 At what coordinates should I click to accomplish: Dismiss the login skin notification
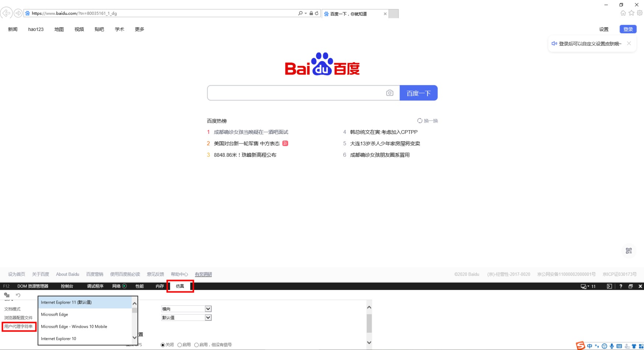pyautogui.click(x=629, y=44)
